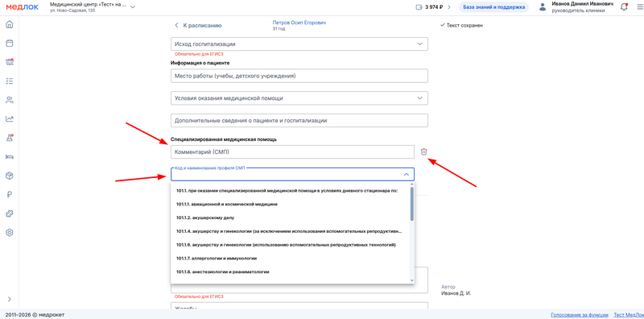
Task: Click the МедЛок logo
Action: [x=23, y=7]
